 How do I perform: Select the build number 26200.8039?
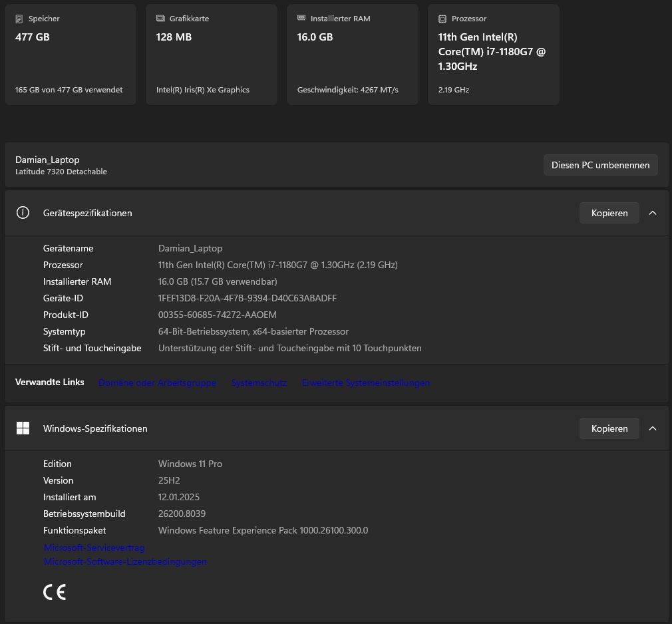click(x=182, y=514)
